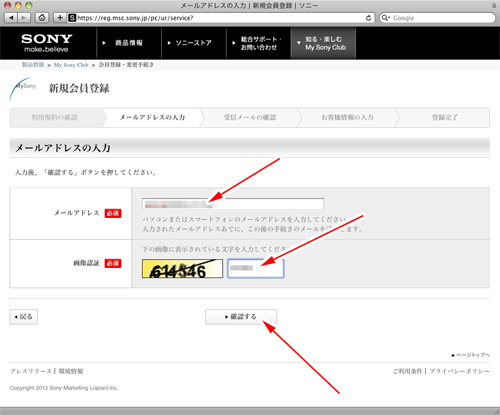Screen dimensions: 500x415
Task: Open the プライバシーポリシー footer link
Action: 459,371
